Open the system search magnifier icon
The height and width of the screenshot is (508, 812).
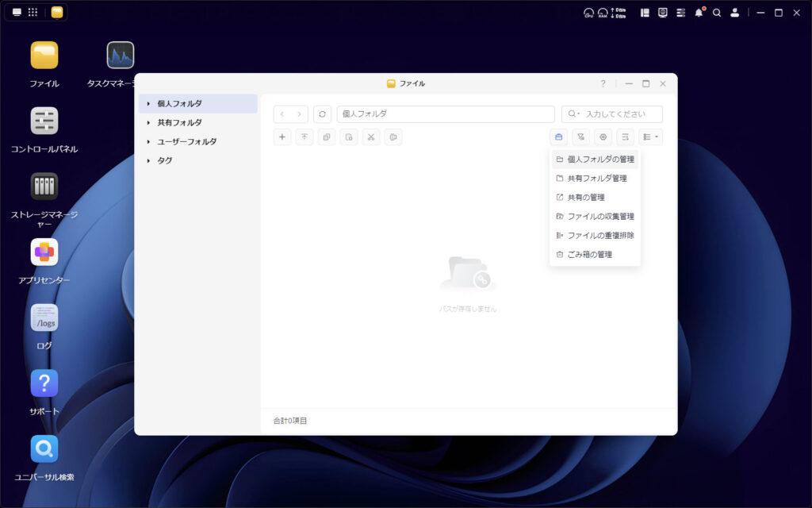[717, 13]
